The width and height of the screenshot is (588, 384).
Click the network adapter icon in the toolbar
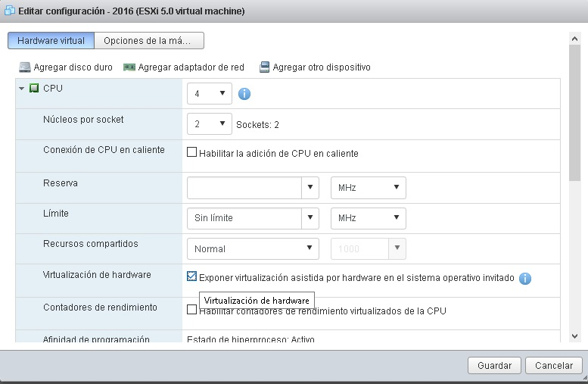click(129, 67)
